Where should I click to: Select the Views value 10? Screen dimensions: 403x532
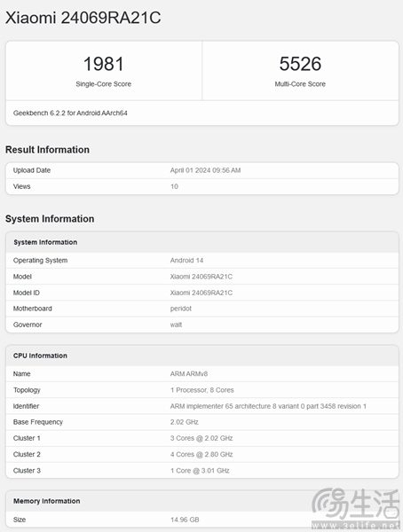[x=174, y=186]
